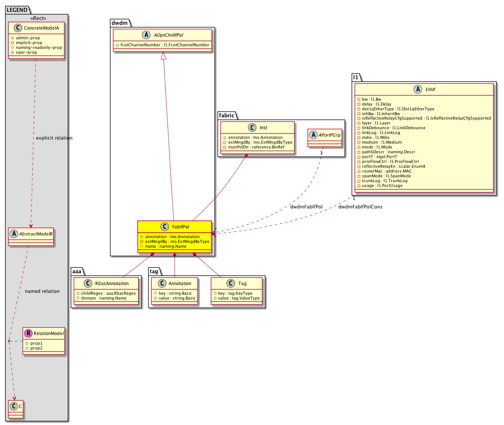
Task: Select the dwdm package tab
Action: pos(120,23)
